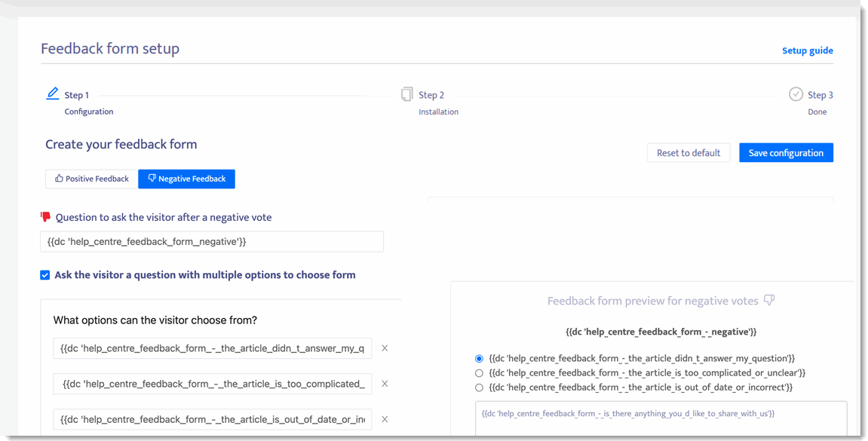Screen dimensions: 868x441
Task: Click the Step 3 checkmark circle icon
Action: tap(796, 94)
